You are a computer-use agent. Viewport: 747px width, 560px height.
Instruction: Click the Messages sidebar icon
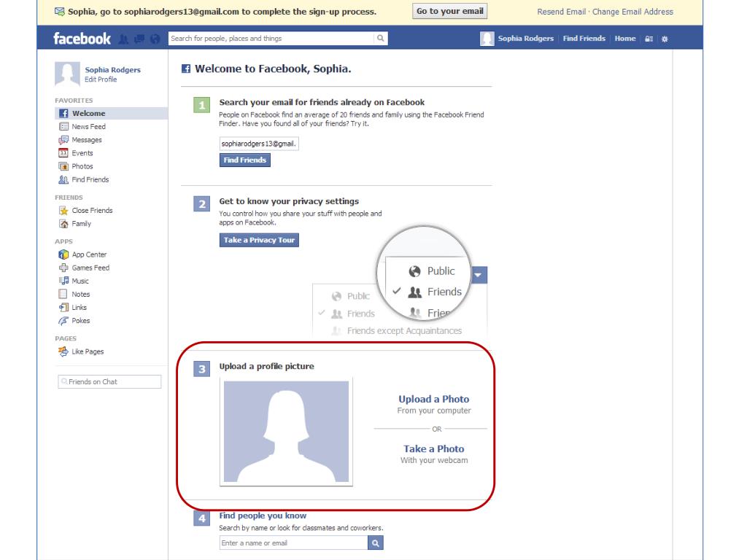pyautogui.click(x=63, y=140)
